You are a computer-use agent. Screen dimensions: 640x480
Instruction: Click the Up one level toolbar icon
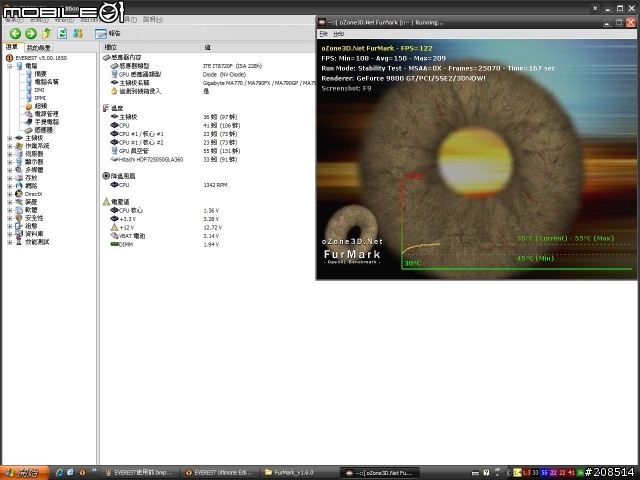(x=47, y=33)
